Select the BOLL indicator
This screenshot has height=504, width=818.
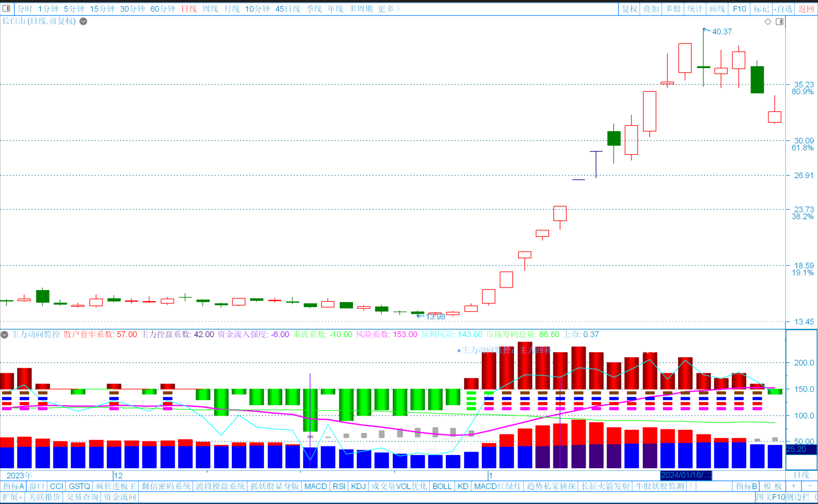[x=442, y=486]
